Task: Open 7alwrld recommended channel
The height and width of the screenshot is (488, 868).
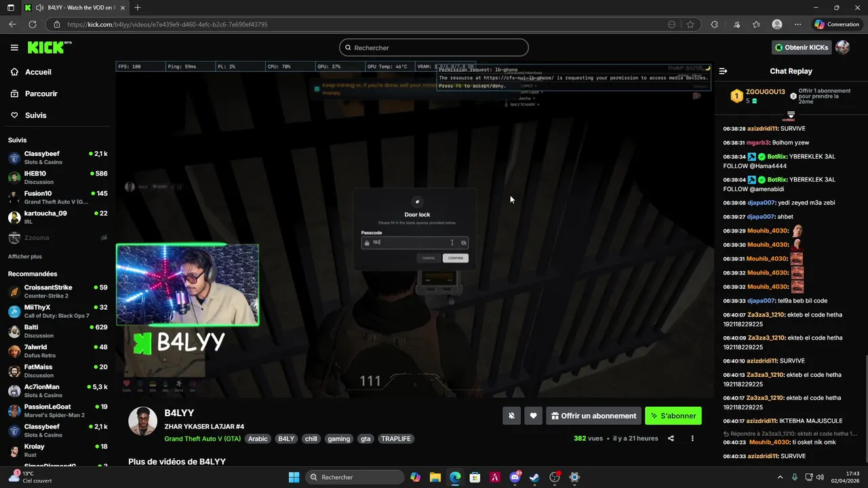Action: point(58,351)
